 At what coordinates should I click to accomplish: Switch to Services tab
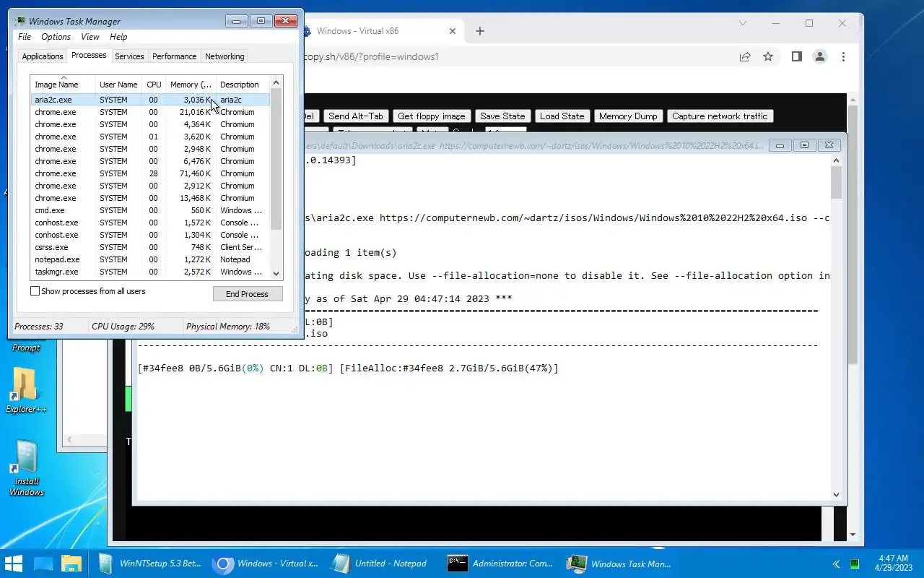click(x=129, y=56)
